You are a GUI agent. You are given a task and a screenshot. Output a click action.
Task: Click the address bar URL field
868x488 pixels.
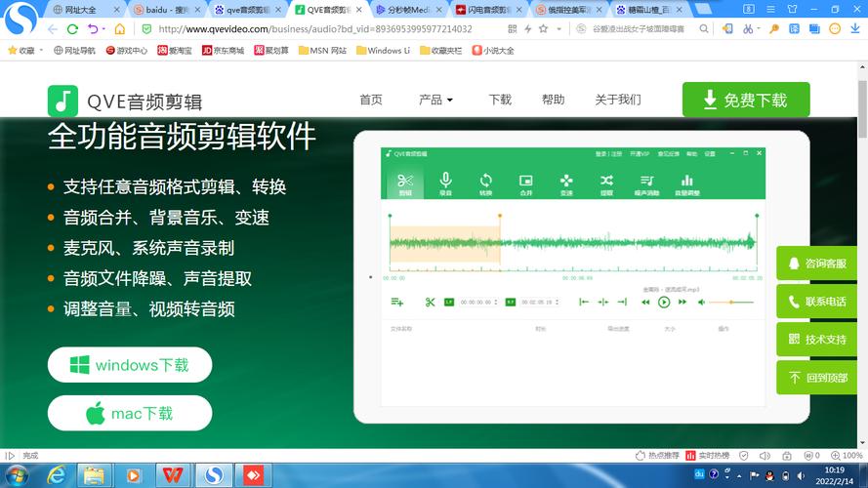(315, 28)
